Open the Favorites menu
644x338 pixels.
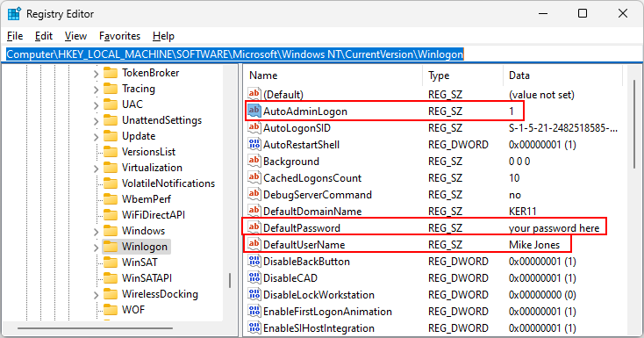[x=119, y=36]
